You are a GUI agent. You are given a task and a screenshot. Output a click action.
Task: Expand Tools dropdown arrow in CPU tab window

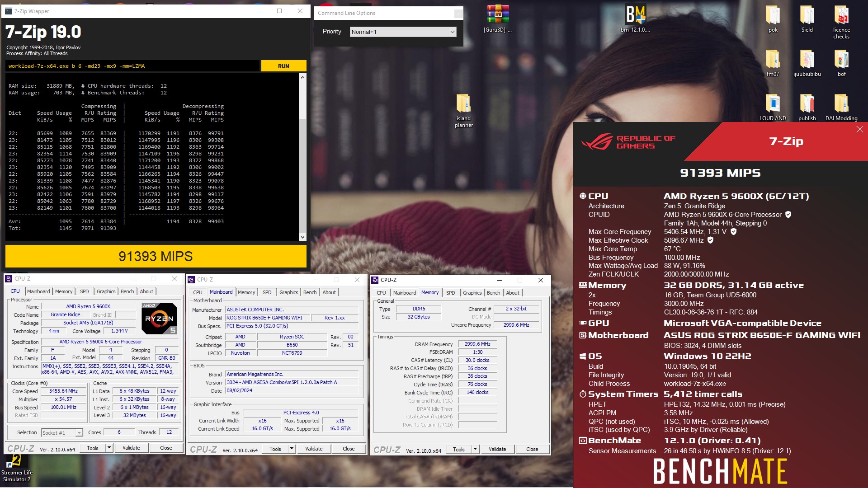tap(109, 448)
